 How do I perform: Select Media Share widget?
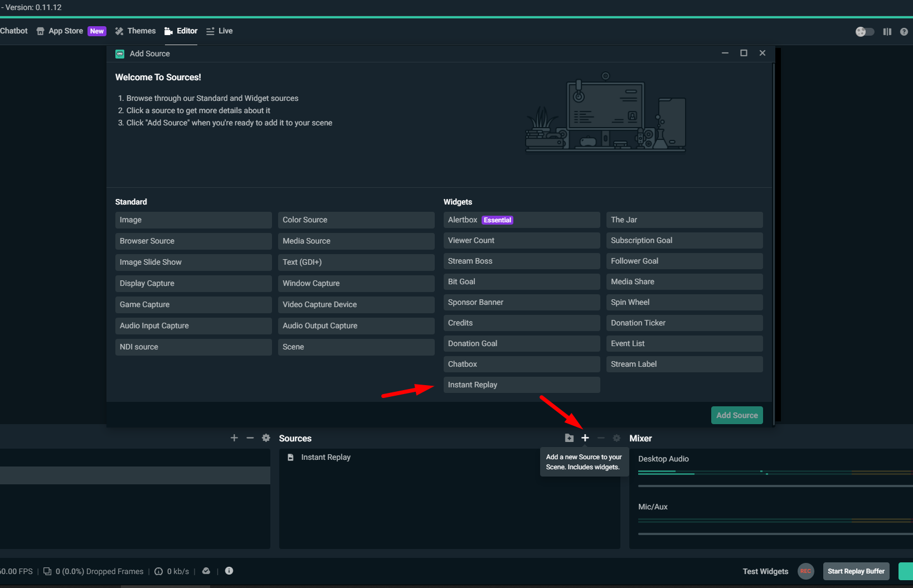[684, 281]
